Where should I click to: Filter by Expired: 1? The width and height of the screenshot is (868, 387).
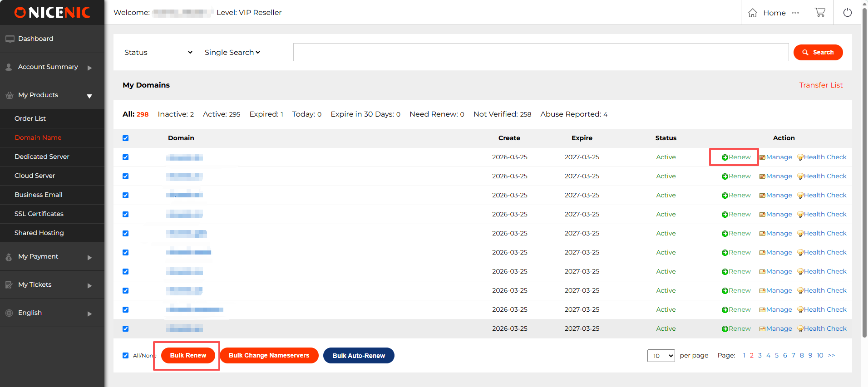tap(266, 114)
